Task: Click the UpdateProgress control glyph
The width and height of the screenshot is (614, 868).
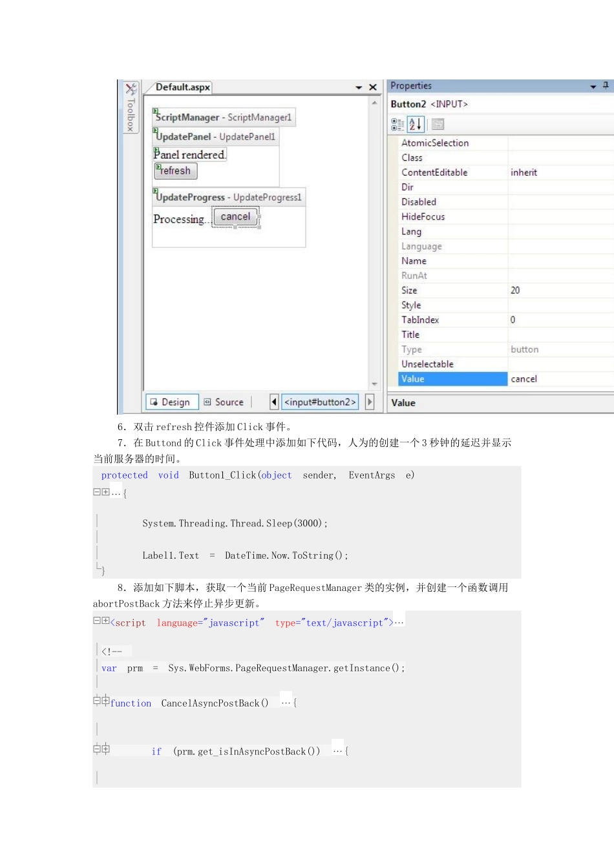Action: (x=156, y=191)
